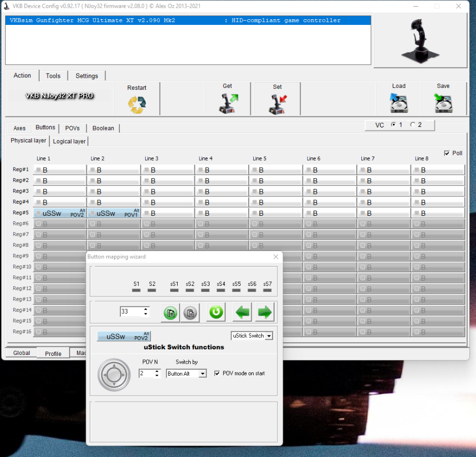Increase the POV N stepper value

pyautogui.click(x=157, y=371)
